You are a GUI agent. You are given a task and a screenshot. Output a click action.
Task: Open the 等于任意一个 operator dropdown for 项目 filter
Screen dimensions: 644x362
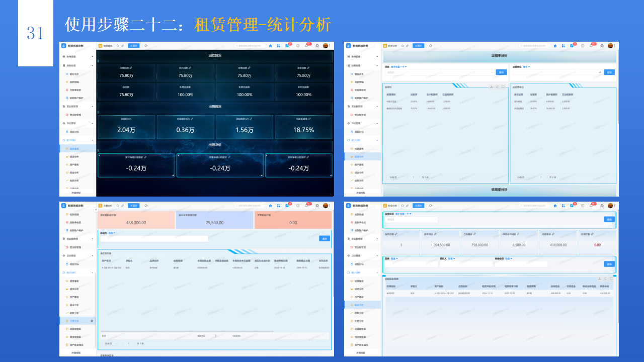pos(398,67)
